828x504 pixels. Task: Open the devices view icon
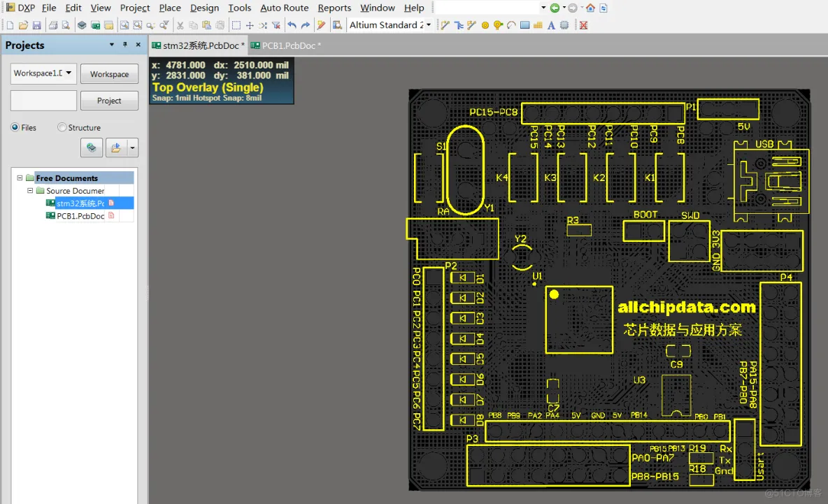(82, 25)
